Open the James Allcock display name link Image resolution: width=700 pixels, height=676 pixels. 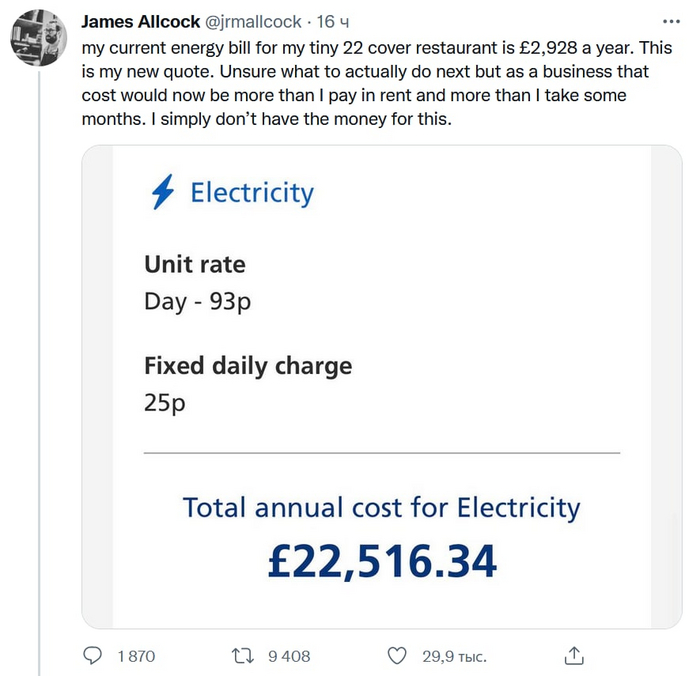point(139,22)
